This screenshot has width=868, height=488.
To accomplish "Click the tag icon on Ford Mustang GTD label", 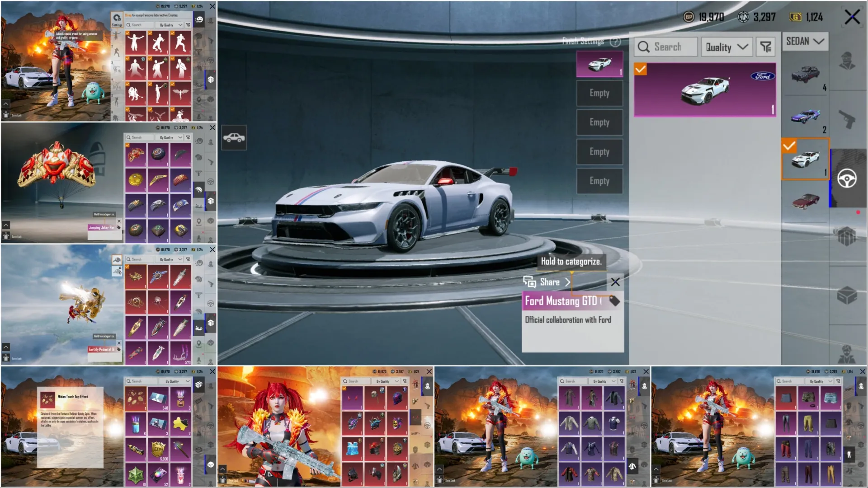I will [614, 300].
